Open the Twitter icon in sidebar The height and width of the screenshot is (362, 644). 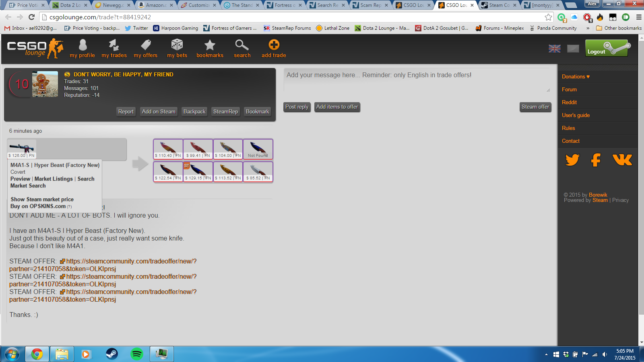point(572,160)
